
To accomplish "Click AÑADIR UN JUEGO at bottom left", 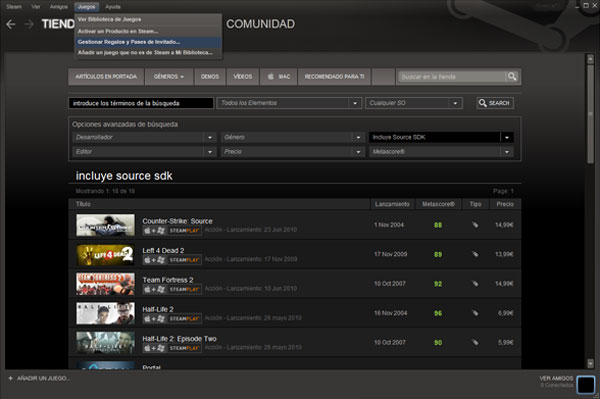I will (x=44, y=378).
